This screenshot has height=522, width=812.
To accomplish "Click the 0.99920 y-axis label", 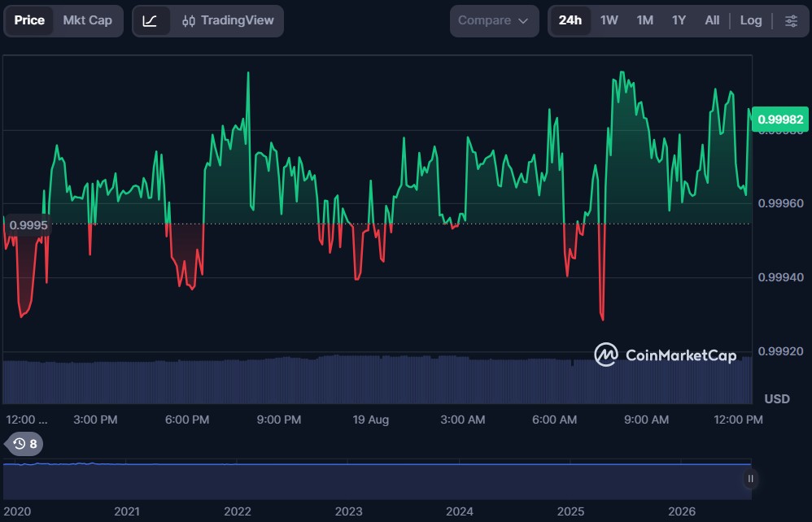I will point(780,351).
